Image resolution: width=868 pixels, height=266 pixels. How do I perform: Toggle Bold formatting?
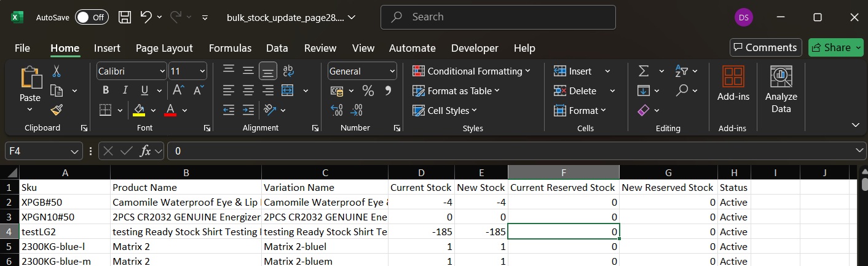tap(106, 91)
